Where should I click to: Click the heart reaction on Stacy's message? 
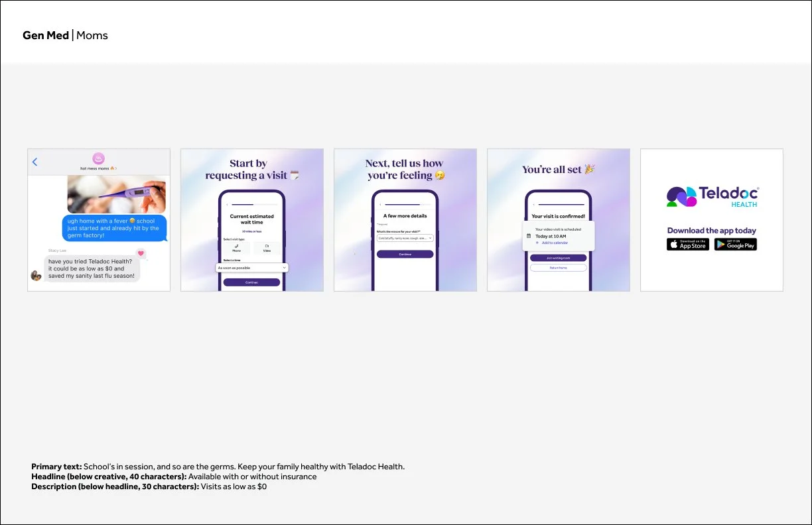141,253
